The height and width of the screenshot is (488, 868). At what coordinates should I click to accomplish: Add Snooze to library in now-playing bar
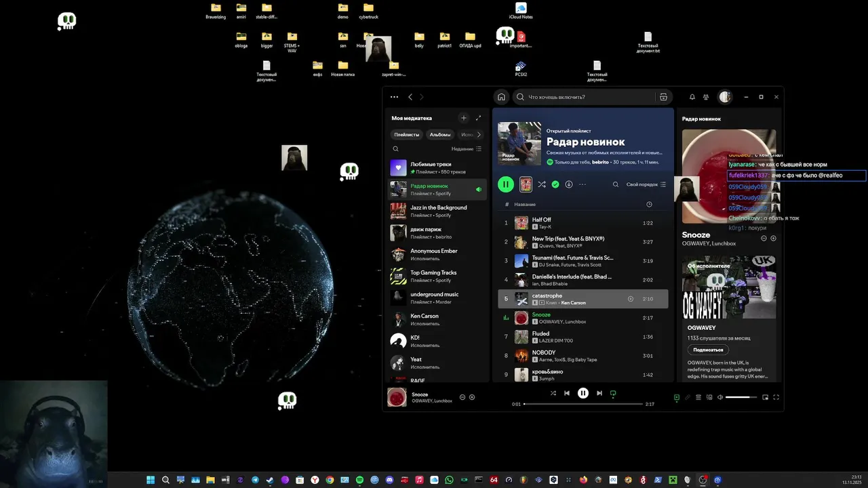point(472,397)
